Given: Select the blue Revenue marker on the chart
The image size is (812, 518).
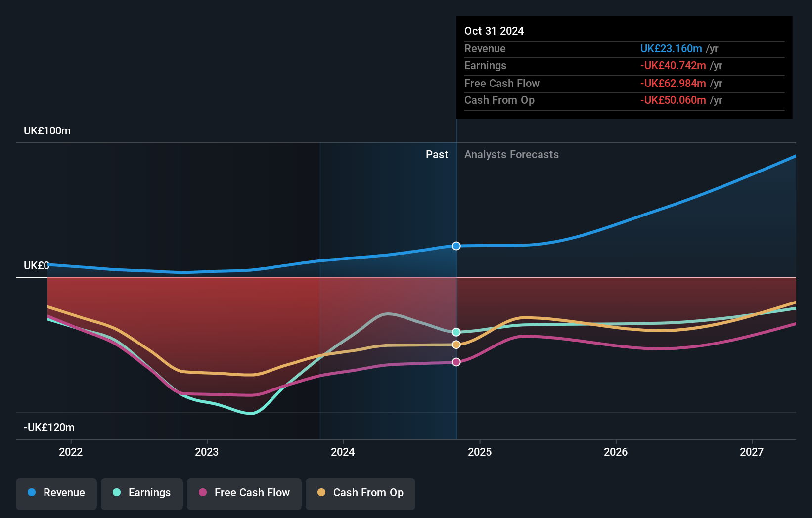Looking at the screenshot, I should point(455,246).
